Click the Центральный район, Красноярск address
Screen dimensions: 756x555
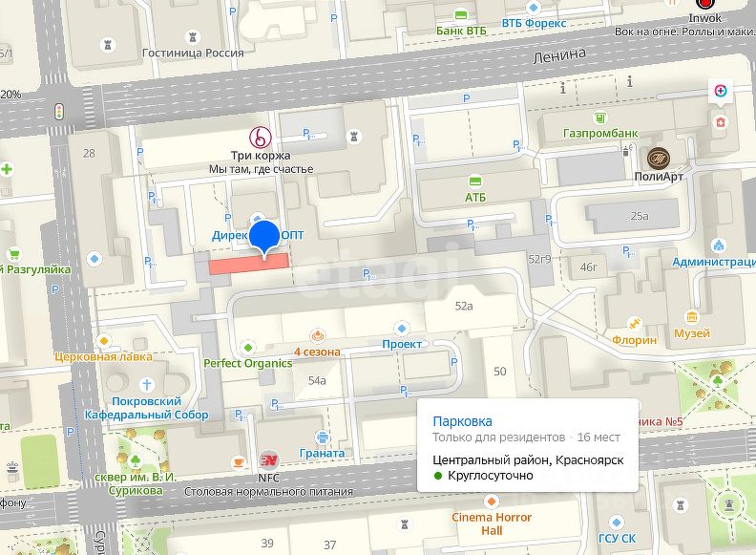coord(528,459)
